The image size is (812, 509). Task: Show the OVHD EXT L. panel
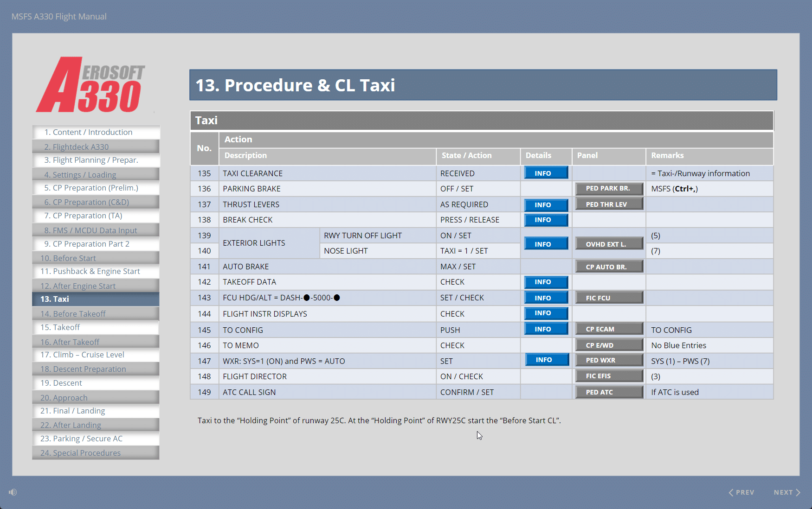609,244
